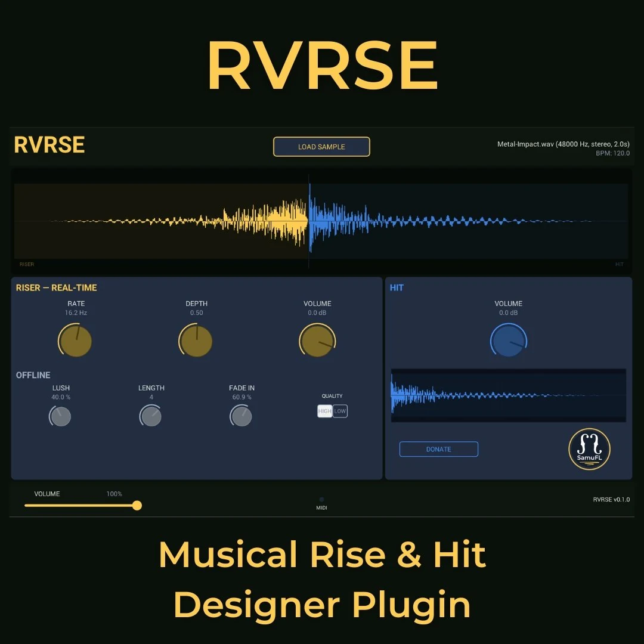Switch quality to LOW

[339, 411]
